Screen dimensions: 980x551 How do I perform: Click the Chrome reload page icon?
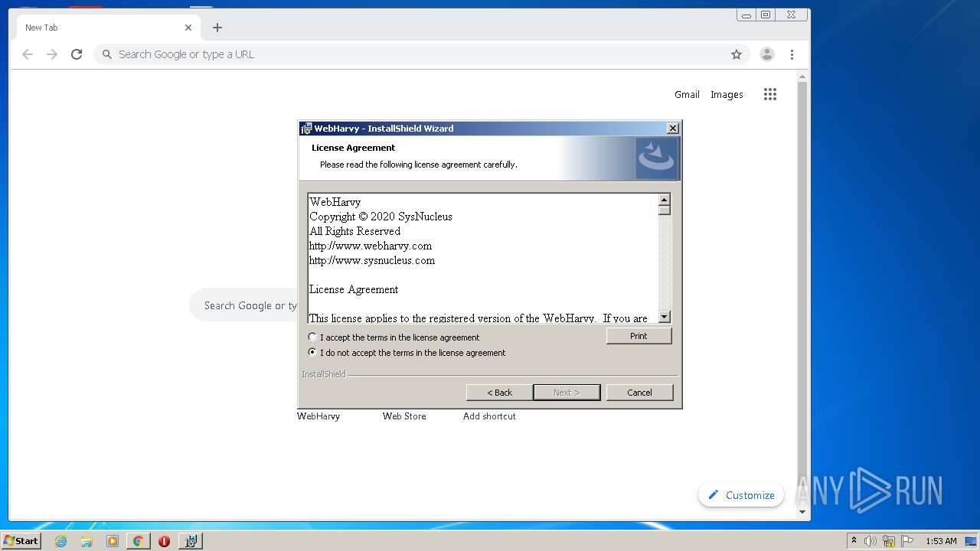(77, 54)
